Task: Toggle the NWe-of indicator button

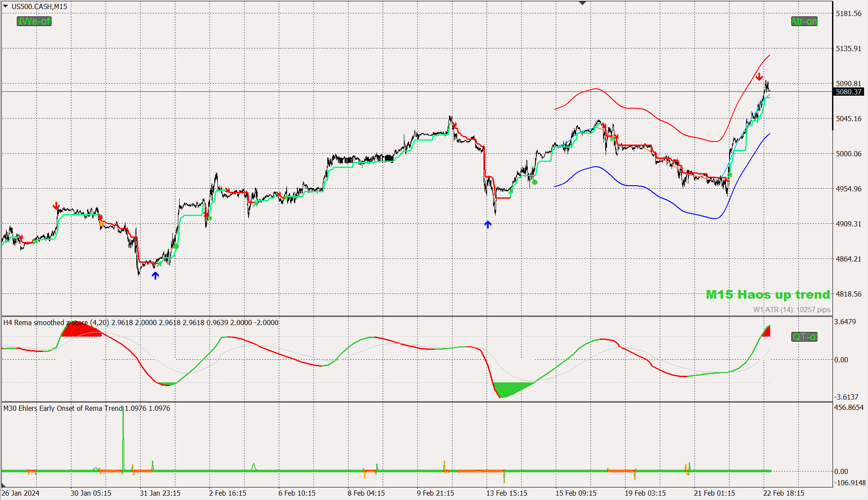Action: [34, 21]
